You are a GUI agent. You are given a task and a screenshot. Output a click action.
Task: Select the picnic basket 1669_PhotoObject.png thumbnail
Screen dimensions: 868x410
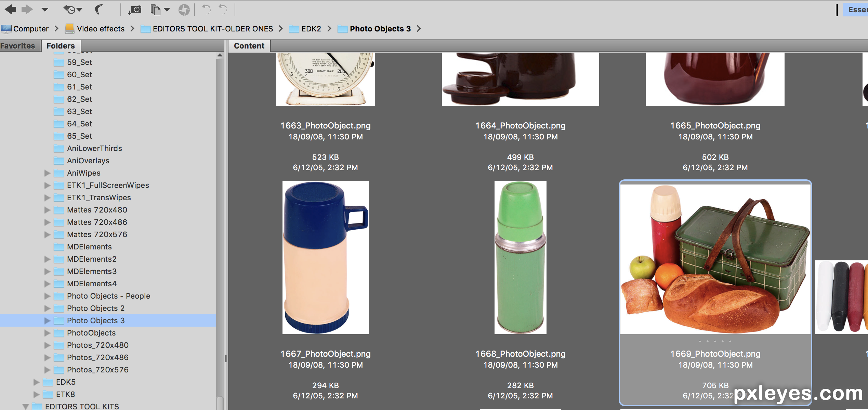point(715,259)
